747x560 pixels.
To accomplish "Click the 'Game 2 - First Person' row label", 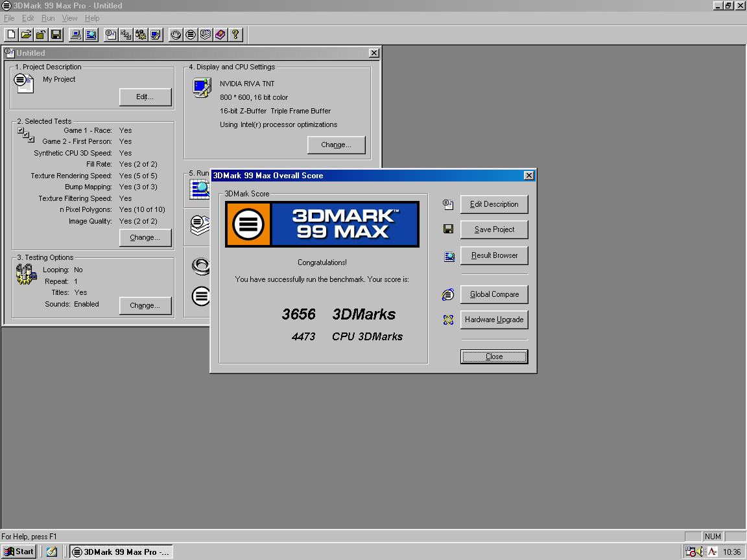I will coord(77,141).
